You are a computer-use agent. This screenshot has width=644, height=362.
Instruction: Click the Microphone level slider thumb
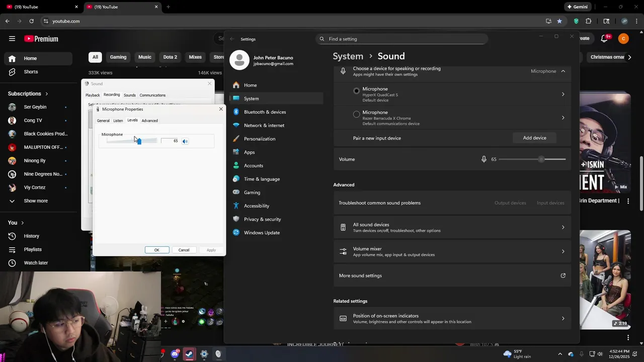tap(139, 141)
